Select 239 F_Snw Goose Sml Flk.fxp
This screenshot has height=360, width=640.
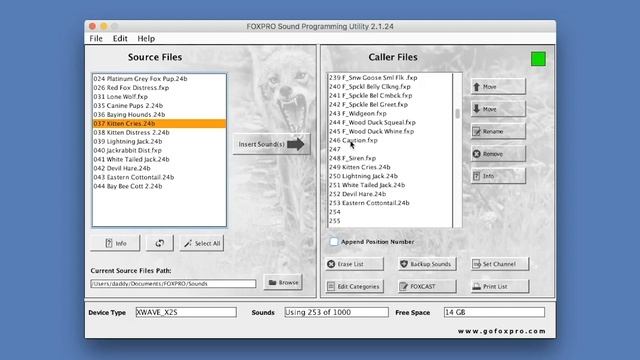pos(390,78)
